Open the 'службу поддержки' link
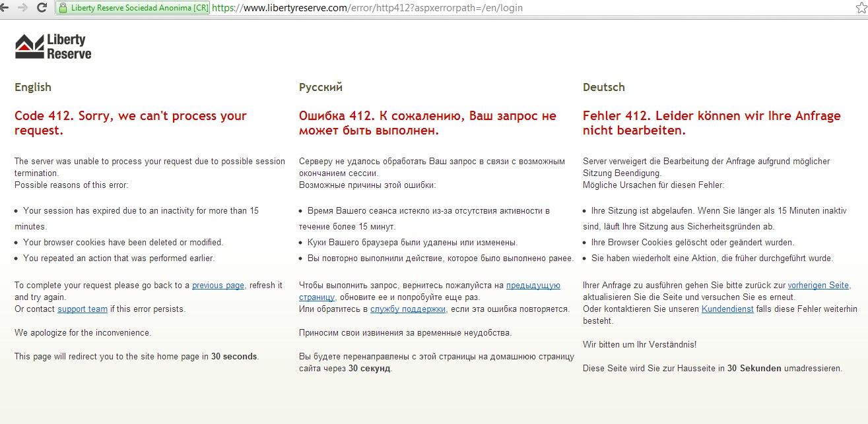This screenshot has height=424, width=868. [408, 309]
